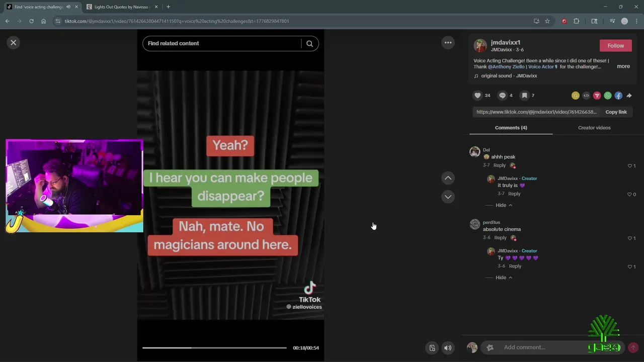Screen dimensions: 644x362
Task: Open Chrome profile avatar
Action: [624, 21]
